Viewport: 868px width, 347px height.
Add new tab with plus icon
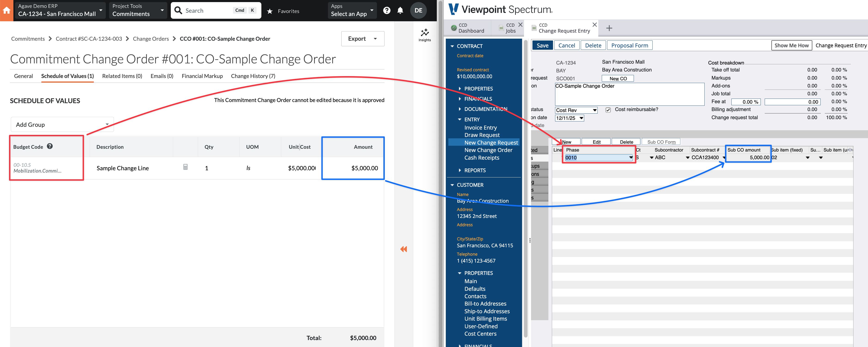[609, 28]
